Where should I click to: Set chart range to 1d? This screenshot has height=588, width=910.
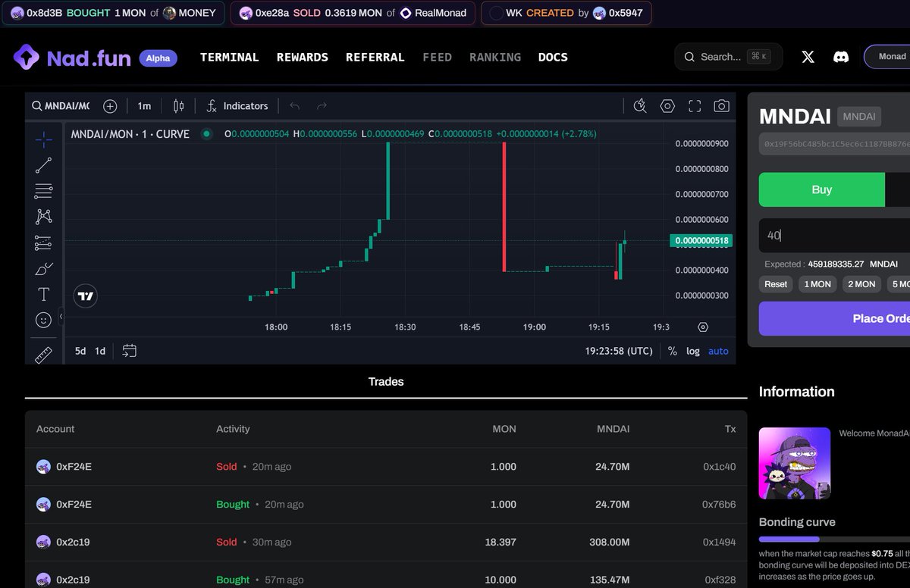point(100,351)
